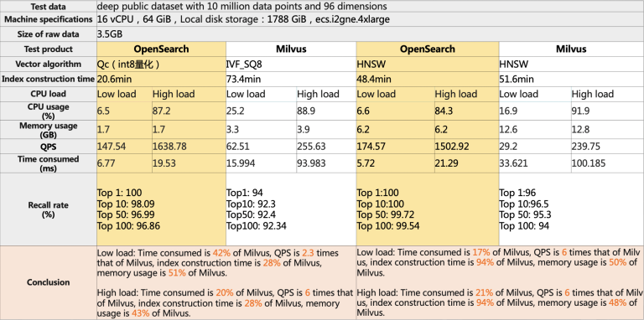Select the '3.5GB' value

(110, 34)
